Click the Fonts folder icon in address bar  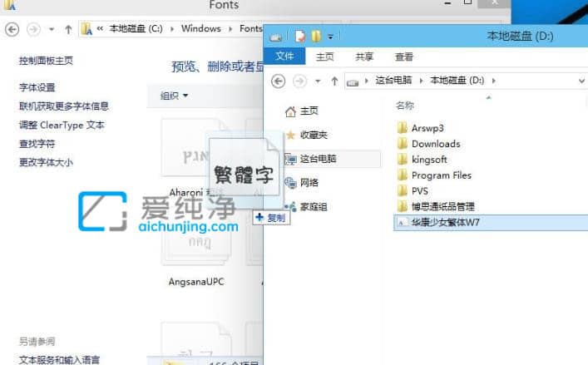tap(86, 29)
